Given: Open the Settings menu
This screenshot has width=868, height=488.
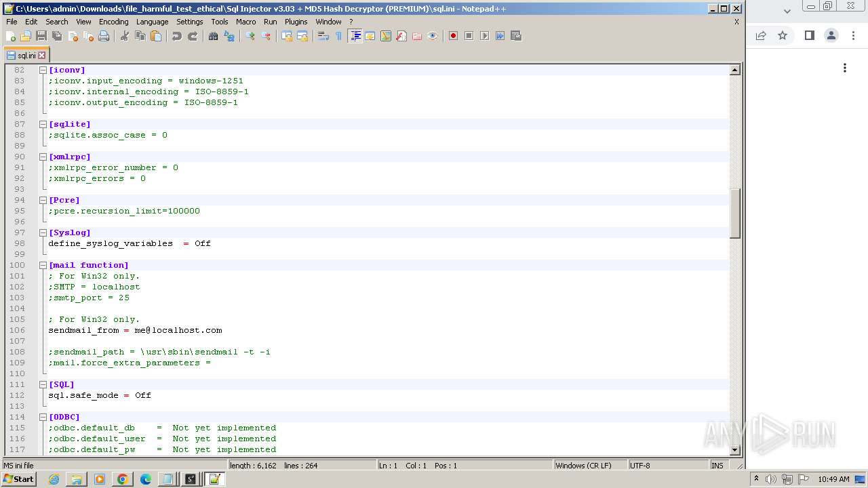Looking at the screenshot, I should [x=190, y=22].
